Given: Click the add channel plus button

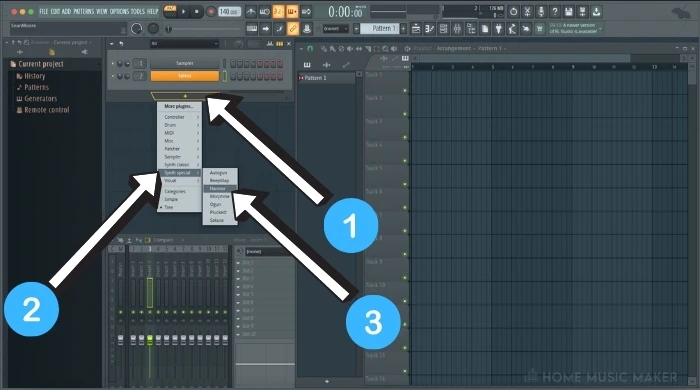Looking at the screenshot, I should point(185,96).
